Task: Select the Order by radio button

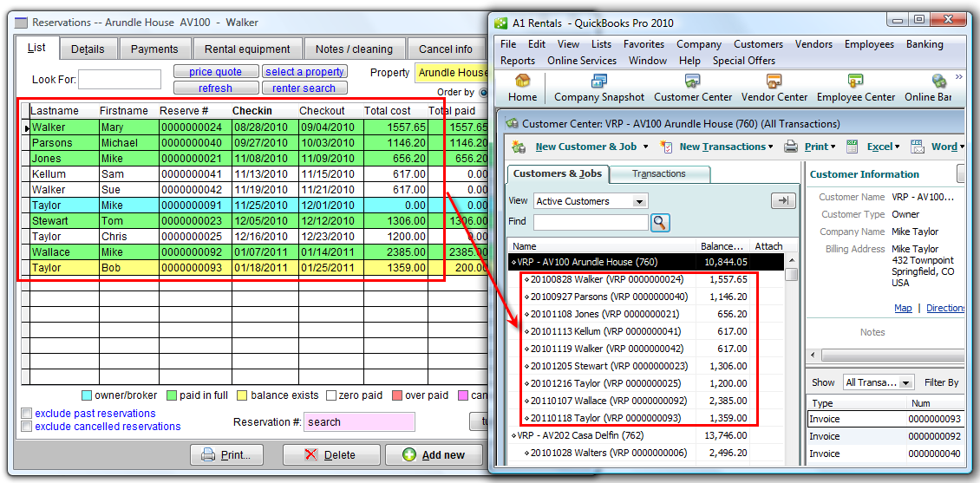Action: pyautogui.click(x=483, y=93)
